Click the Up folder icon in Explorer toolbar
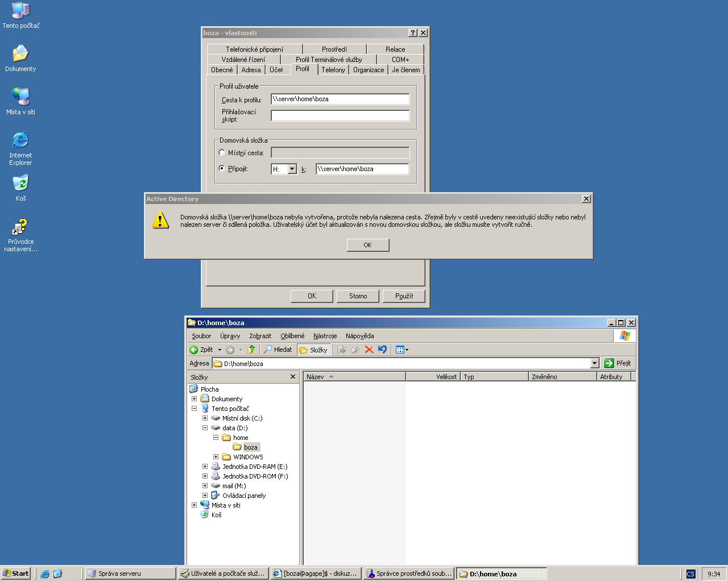Screen dimensions: 728x582 [251, 350]
